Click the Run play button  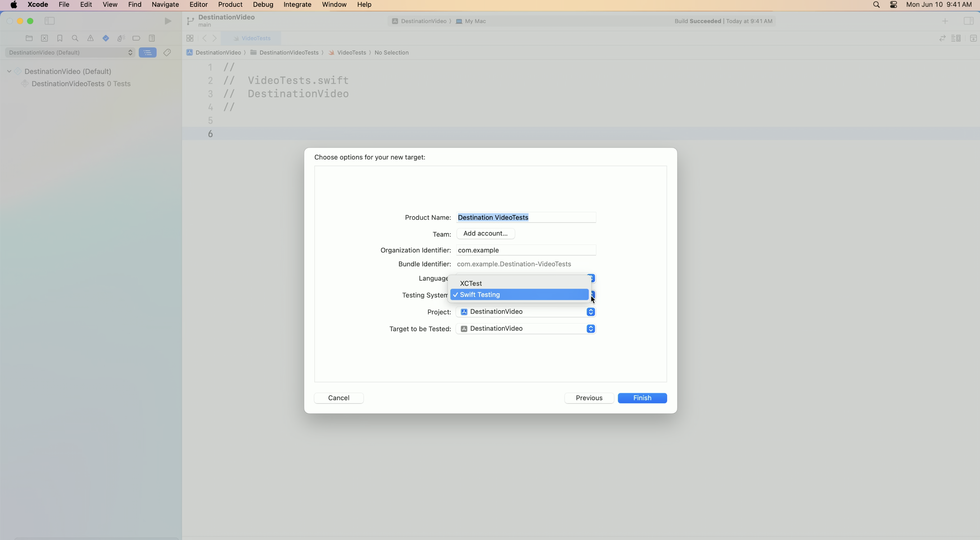[168, 21]
